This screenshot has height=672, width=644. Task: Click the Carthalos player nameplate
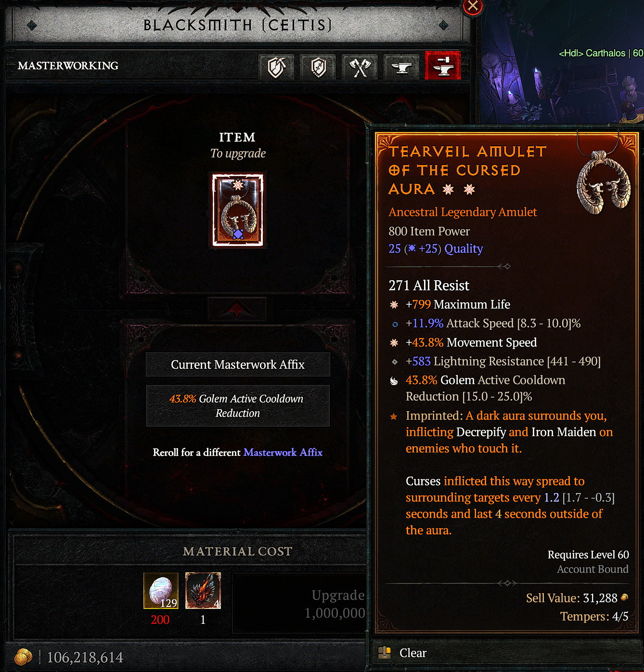[x=601, y=53]
